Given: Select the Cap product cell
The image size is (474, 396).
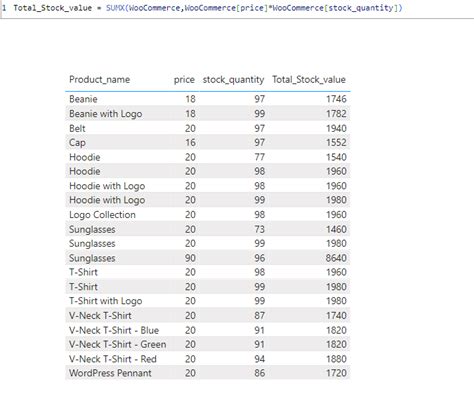Looking at the screenshot, I should (77, 143).
